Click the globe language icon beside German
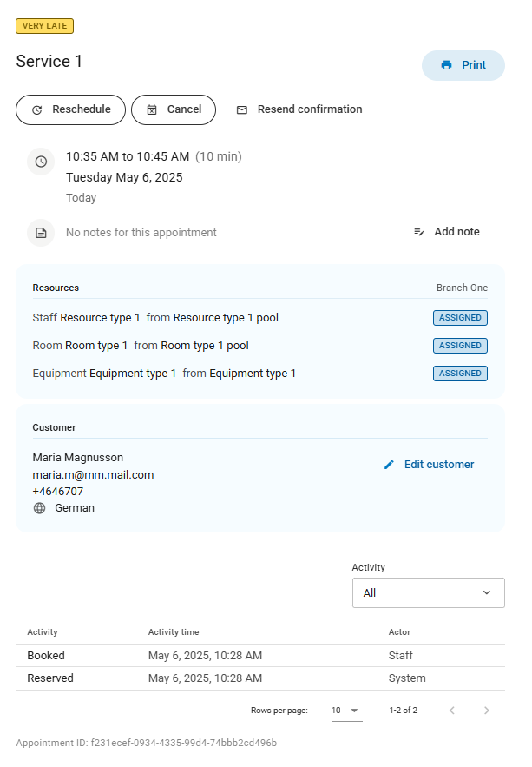 tap(39, 508)
